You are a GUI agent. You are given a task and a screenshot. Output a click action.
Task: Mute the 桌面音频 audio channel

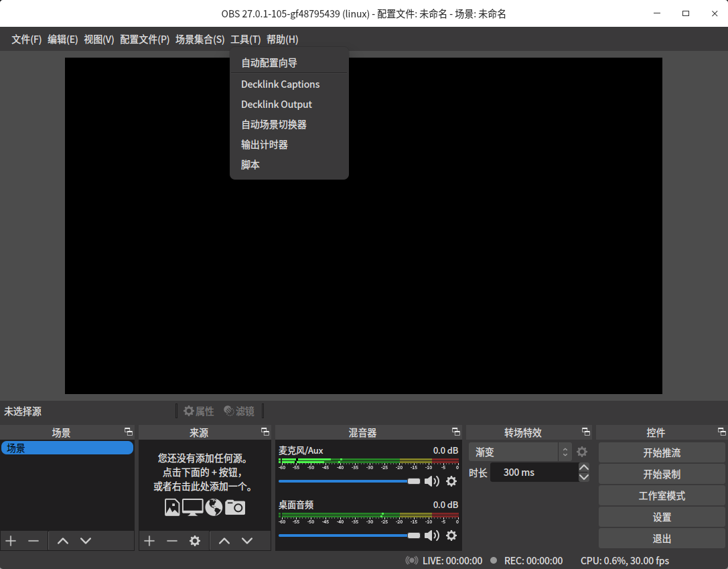pos(432,535)
